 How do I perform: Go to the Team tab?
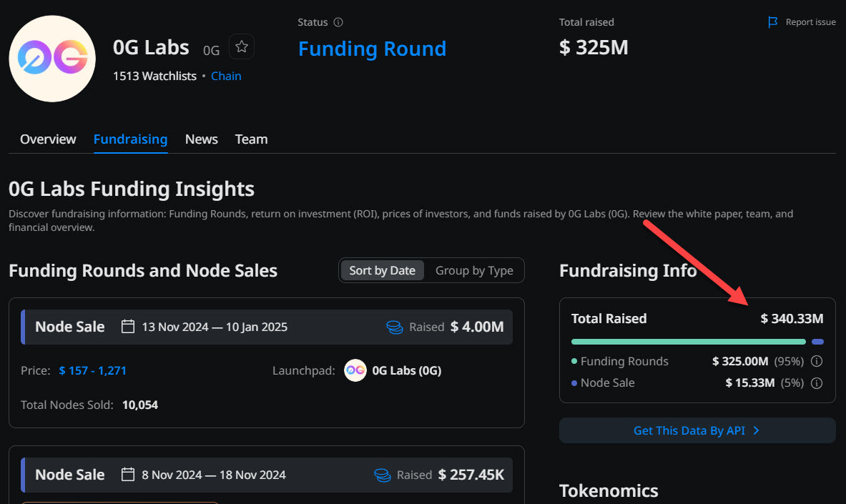click(x=252, y=139)
